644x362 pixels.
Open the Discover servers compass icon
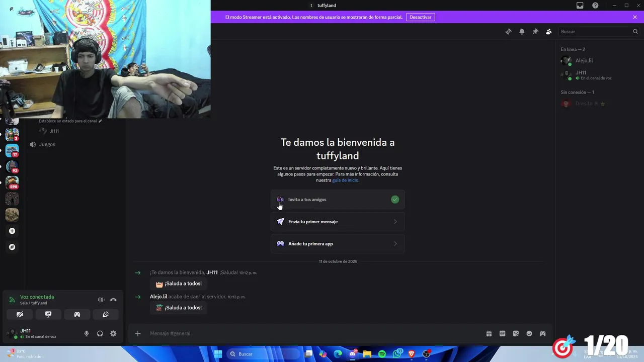point(12,247)
